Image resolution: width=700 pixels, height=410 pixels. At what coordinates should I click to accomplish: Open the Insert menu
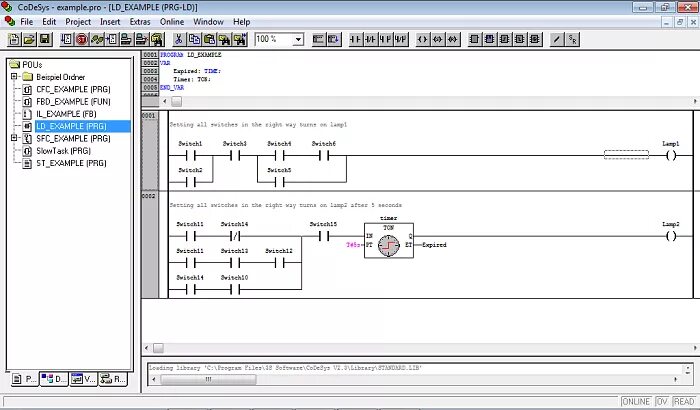click(110, 21)
